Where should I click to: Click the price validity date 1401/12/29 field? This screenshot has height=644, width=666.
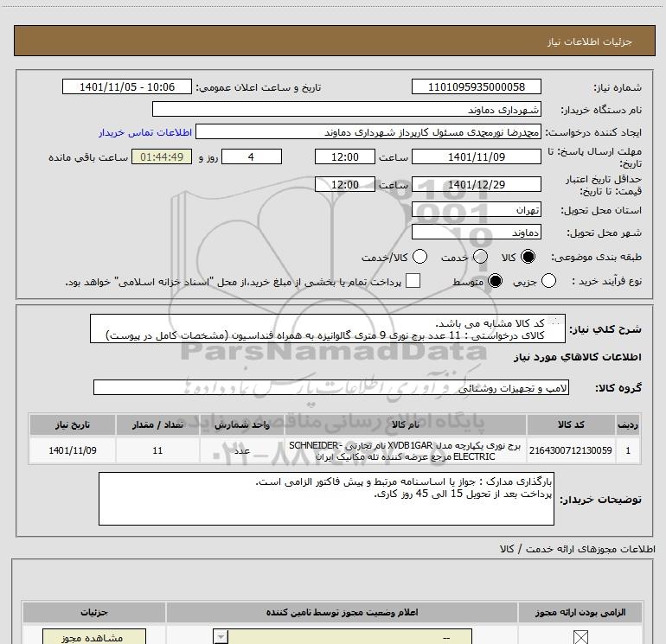pyautogui.click(x=476, y=184)
